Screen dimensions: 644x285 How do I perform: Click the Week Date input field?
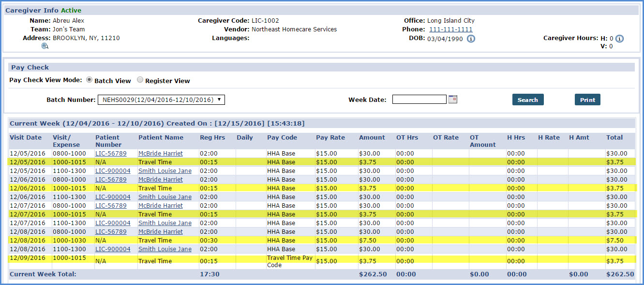tap(419, 100)
